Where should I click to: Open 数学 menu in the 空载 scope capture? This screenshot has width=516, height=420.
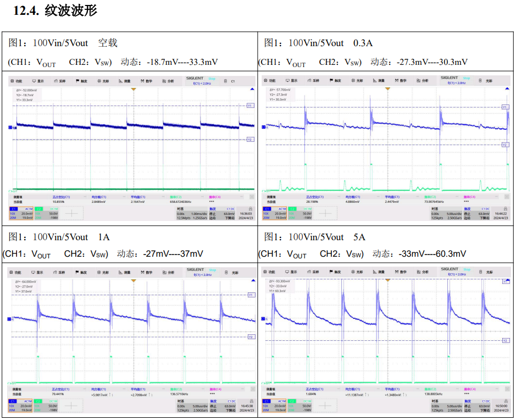coord(146,81)
